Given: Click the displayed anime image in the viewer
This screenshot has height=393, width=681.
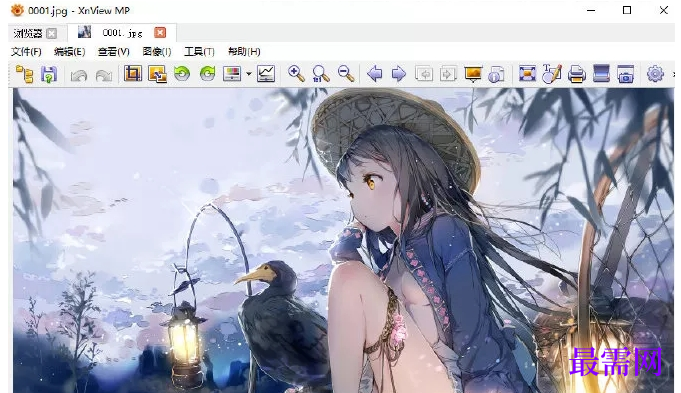Looking at the screenshot, I should pos(343,240).
